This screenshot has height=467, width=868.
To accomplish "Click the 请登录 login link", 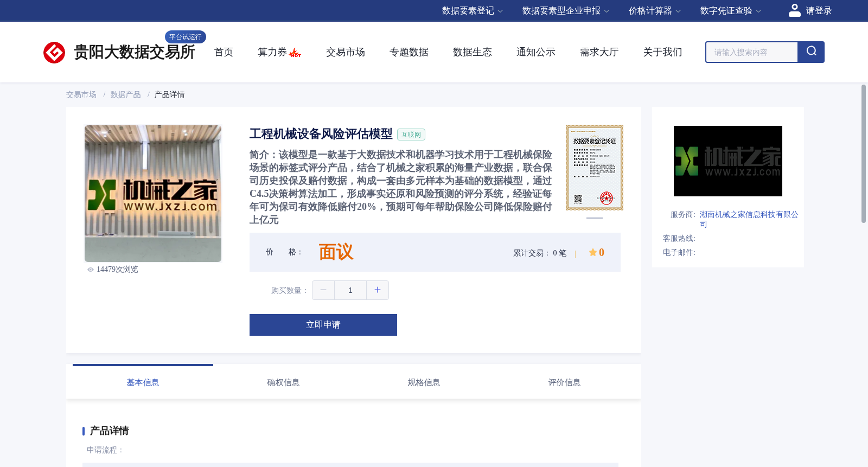I will (819, 11).
